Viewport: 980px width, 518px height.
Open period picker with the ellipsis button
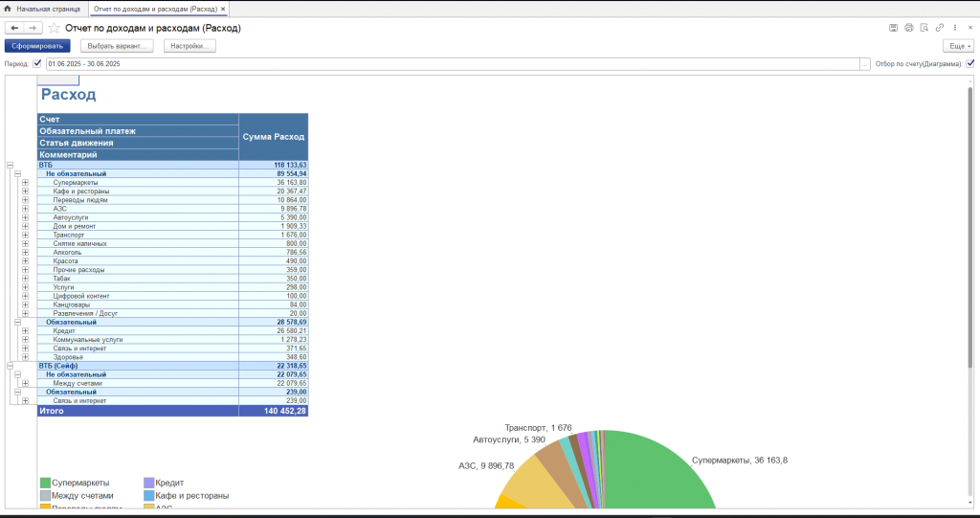tap(865, 64)
